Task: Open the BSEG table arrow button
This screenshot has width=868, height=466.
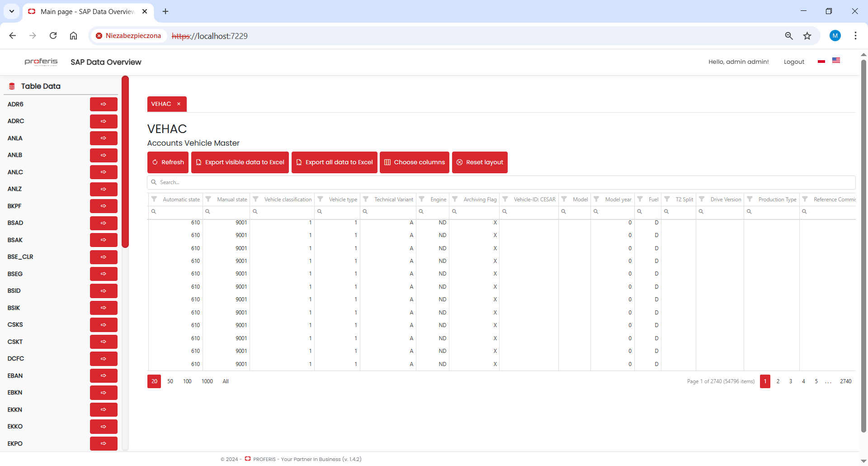Action: coord(104,274)
